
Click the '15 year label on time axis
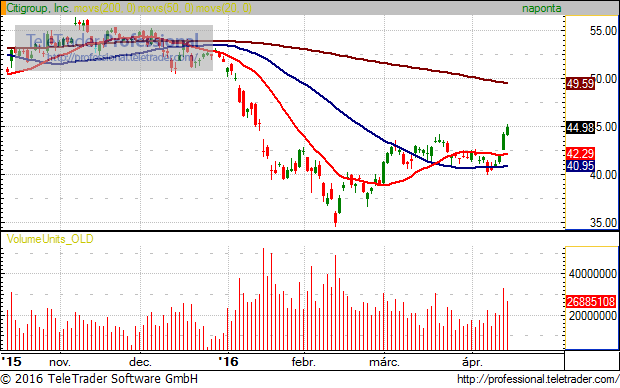pos(11,362)
